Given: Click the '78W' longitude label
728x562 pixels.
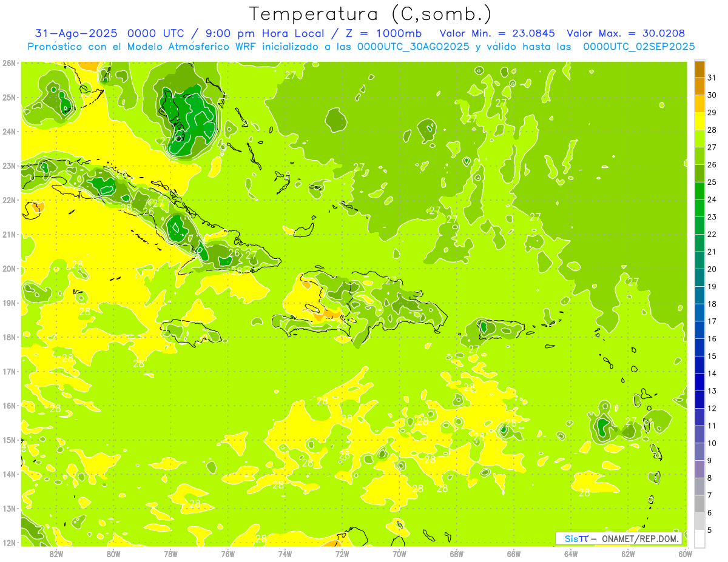Looking at the screenshot, I should [170, 554].
